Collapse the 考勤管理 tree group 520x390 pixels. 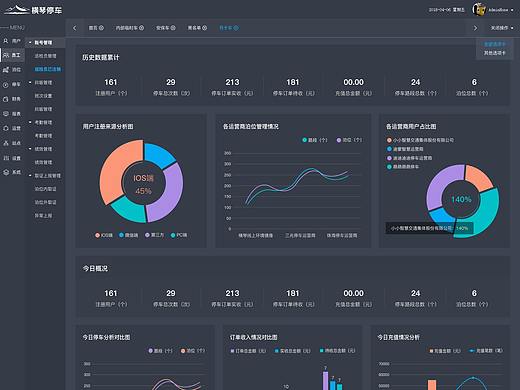30,122
